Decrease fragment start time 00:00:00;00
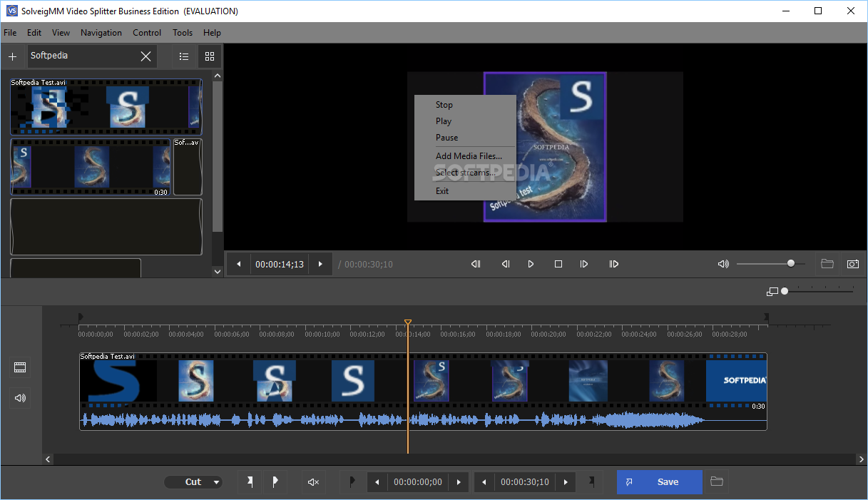Image resolution: width=868 pixels, height=500 pixels. 377,482
